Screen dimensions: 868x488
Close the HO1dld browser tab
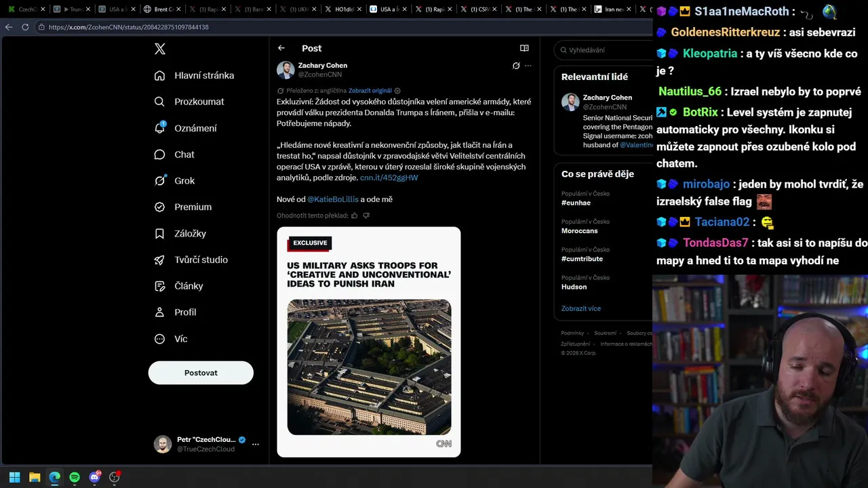click(x=359, y=9)
